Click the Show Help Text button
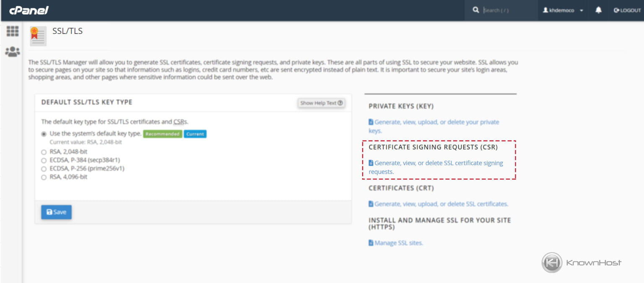Viewport: 644px width, 283px height. 321,103
